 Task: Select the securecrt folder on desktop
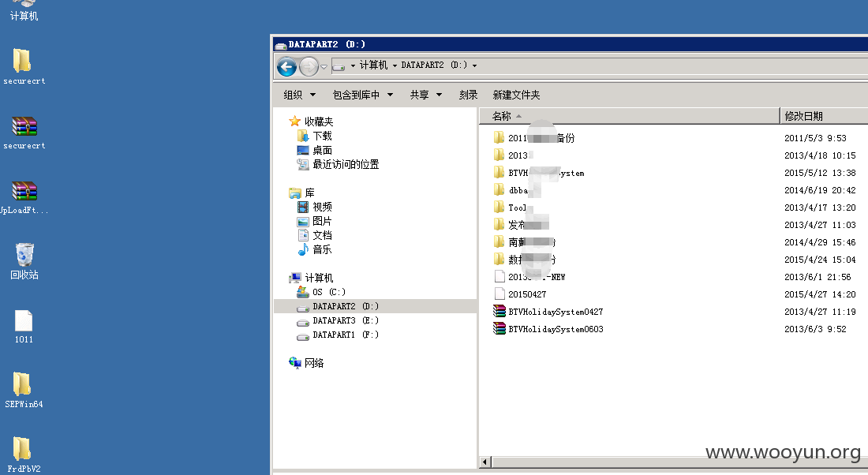pyautogui.click(x=24, y=66)
